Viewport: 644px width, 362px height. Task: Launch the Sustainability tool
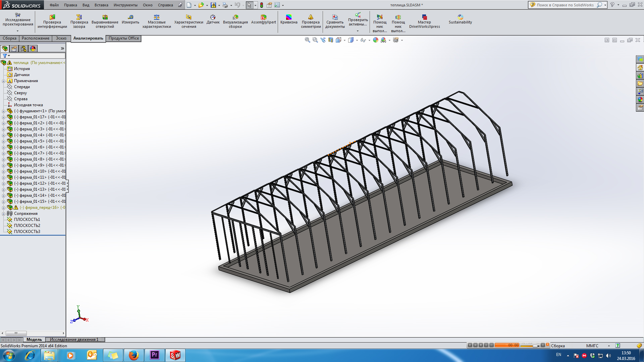460,19
